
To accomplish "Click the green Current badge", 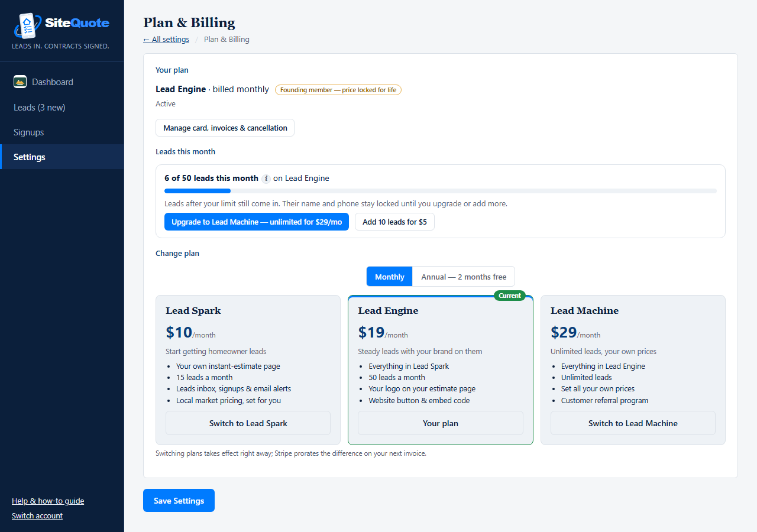I will point(510,296).
